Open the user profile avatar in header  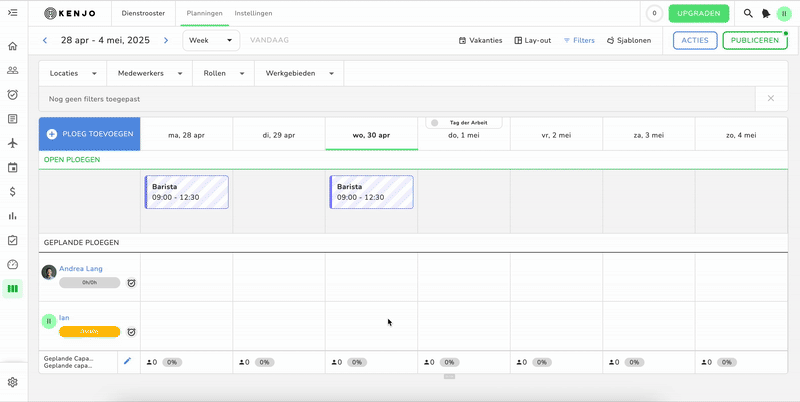(784, 14)
